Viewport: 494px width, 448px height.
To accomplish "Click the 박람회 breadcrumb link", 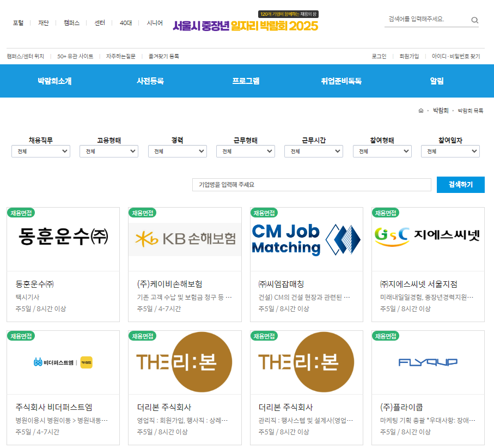I will click(441, 110).
